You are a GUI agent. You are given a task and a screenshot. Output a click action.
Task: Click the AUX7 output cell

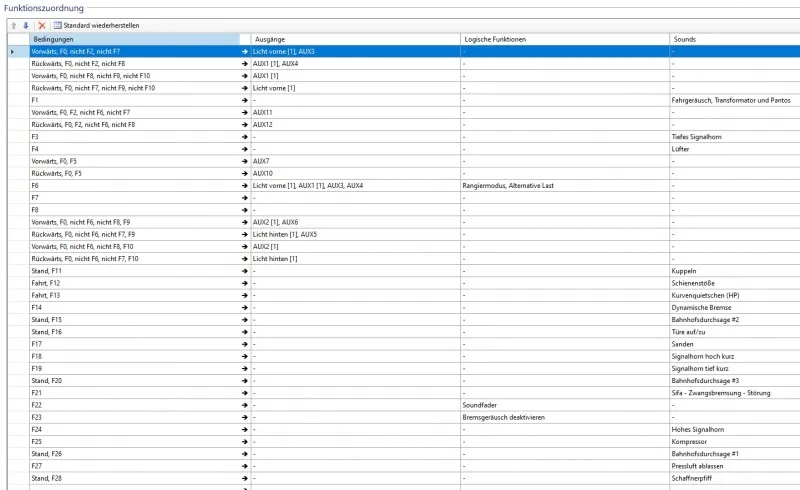(x=356, y=161)
